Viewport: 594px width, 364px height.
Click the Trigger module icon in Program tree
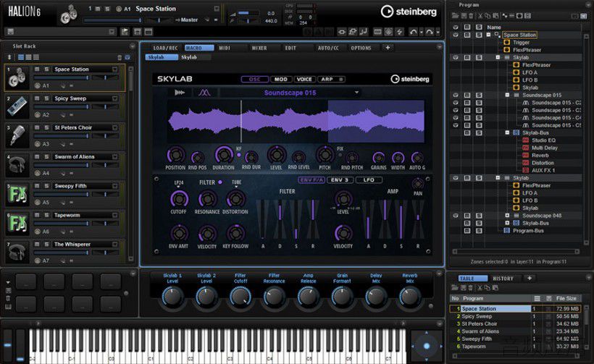click(506, 43)
